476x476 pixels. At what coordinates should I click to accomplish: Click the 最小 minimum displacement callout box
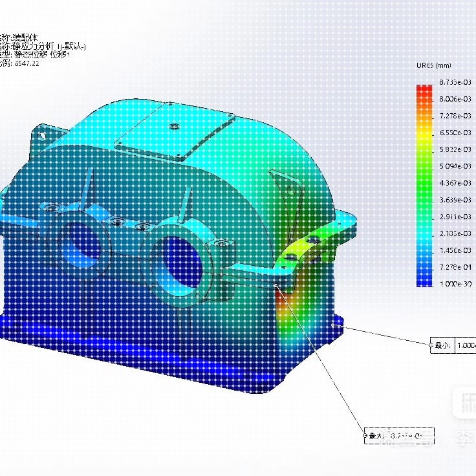(453, 345)
